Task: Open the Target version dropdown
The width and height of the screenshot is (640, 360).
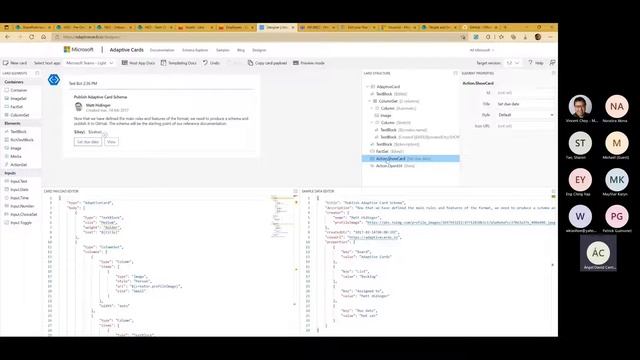Action: coord(513,63)
